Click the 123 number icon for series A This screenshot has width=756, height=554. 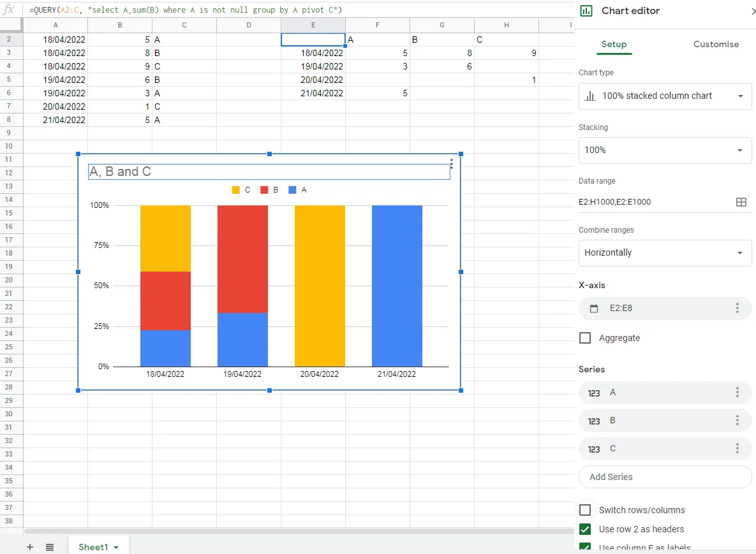coord(594,393)
